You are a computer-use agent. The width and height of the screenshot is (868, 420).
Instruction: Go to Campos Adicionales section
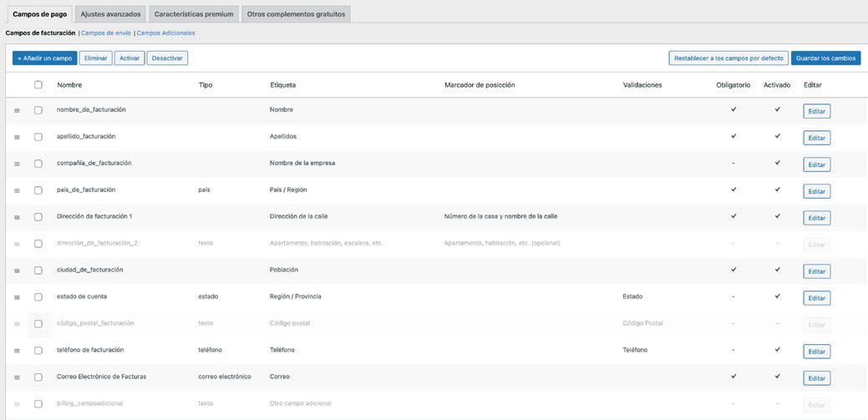165,33
